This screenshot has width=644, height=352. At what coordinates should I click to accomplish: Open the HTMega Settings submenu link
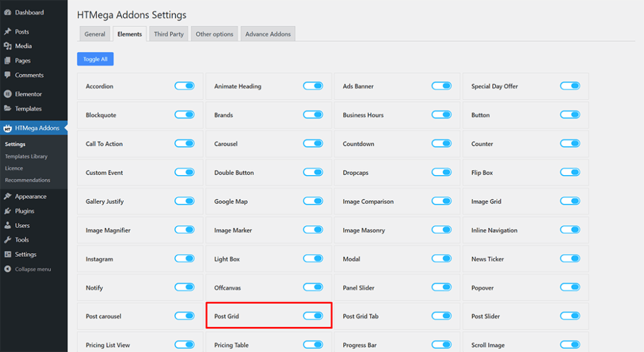coord(15,144)
